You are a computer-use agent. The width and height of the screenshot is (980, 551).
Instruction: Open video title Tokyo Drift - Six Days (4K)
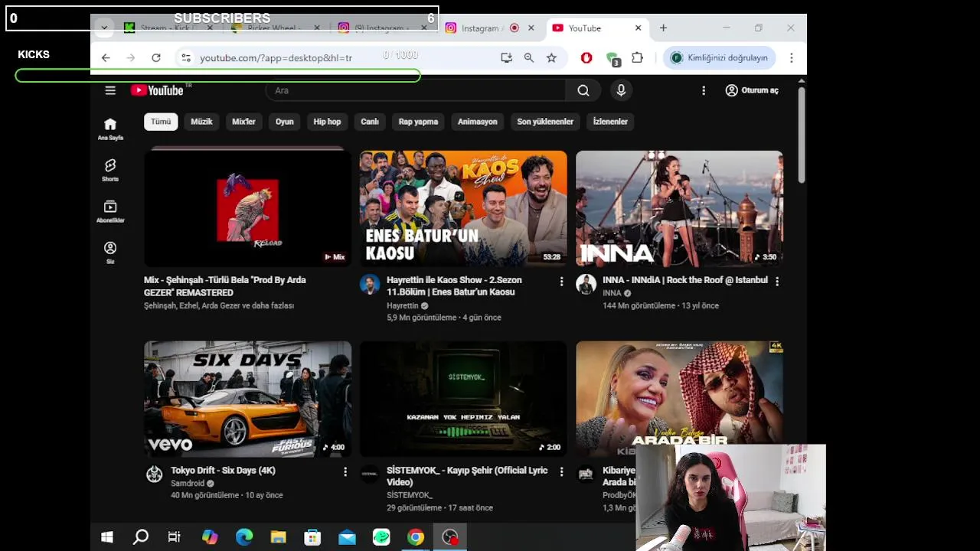coord(223,471)
